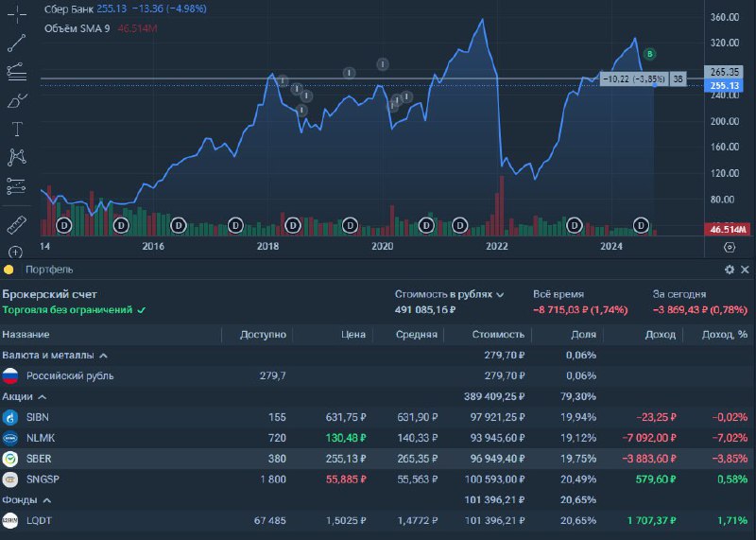
Task: Open chart axis settings icon near 2024
Action: (x=730, y=247)
